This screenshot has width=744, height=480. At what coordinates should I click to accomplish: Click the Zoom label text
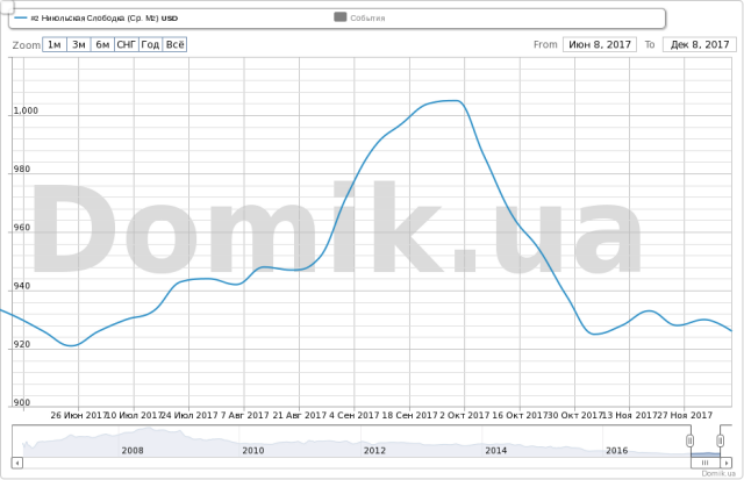click(x=27, y=45)
